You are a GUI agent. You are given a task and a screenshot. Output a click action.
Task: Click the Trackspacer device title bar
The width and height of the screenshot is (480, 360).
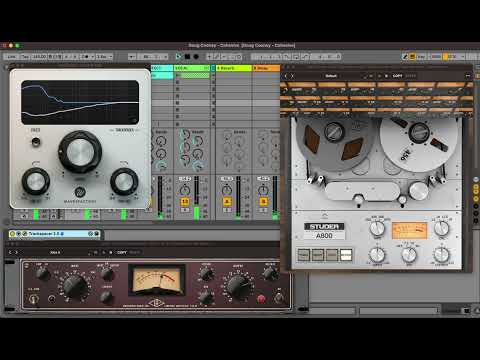[55, 234]
